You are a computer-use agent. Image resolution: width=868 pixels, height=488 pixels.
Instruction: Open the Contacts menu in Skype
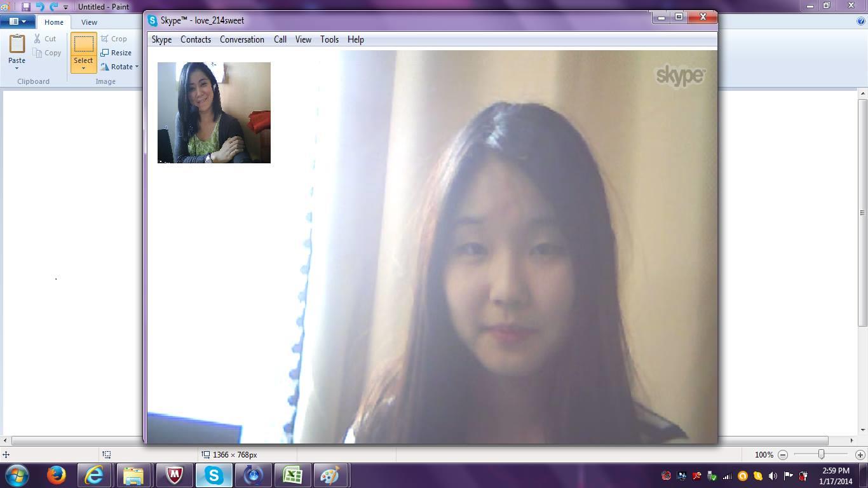(195, 39)
